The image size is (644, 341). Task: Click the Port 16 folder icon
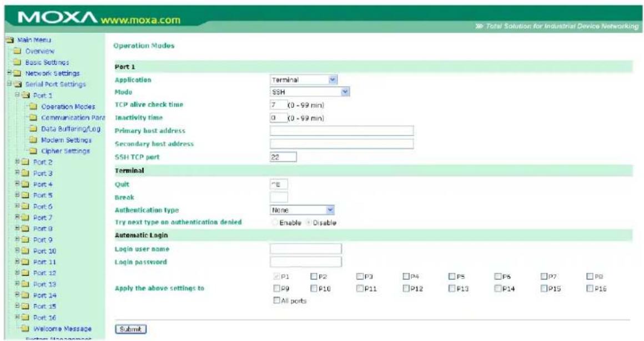tap(26, 317)
